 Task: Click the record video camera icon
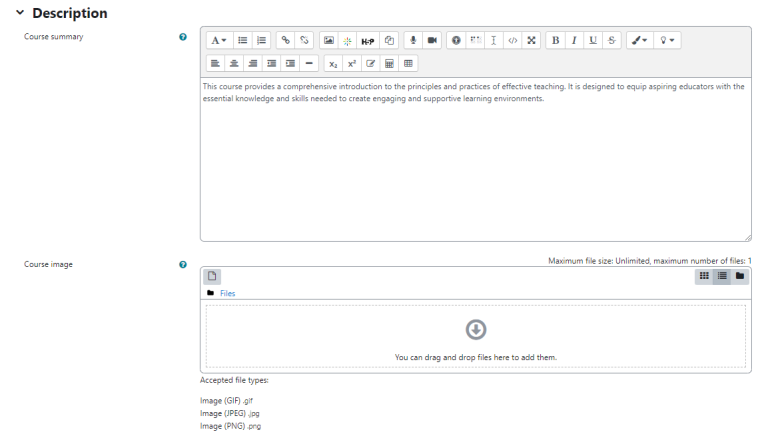point(432,40)
